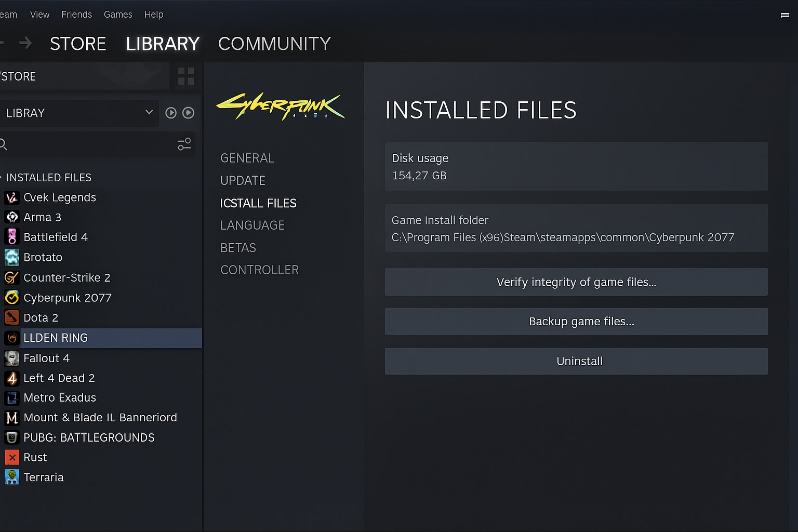
Task: Go to the COMMUNITY main tab
Action: pos(274,44)
